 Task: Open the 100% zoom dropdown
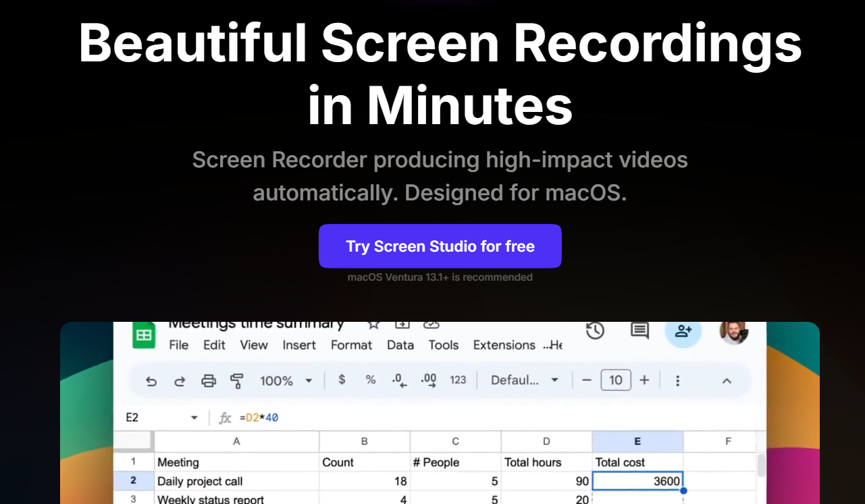(x=286, y=381)
